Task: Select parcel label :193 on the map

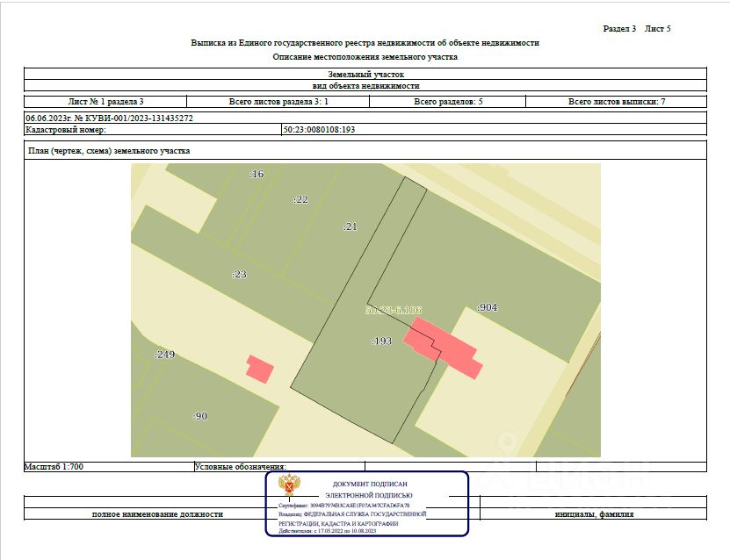Action: click(381, 340)
